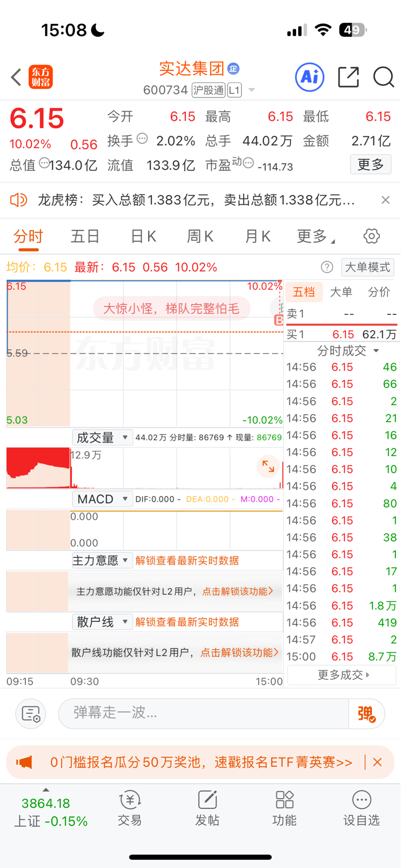This screenshot has height=868, width=401.
Task: Open the 成交量 indicator dropdown
Action: point(102,437)
